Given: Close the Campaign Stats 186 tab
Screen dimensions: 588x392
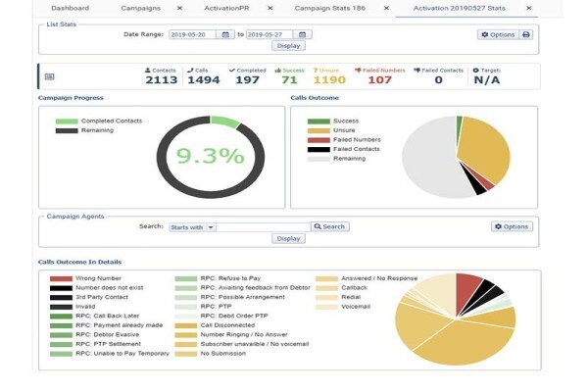Looking at the screenshot, I should tap(386, 8).
